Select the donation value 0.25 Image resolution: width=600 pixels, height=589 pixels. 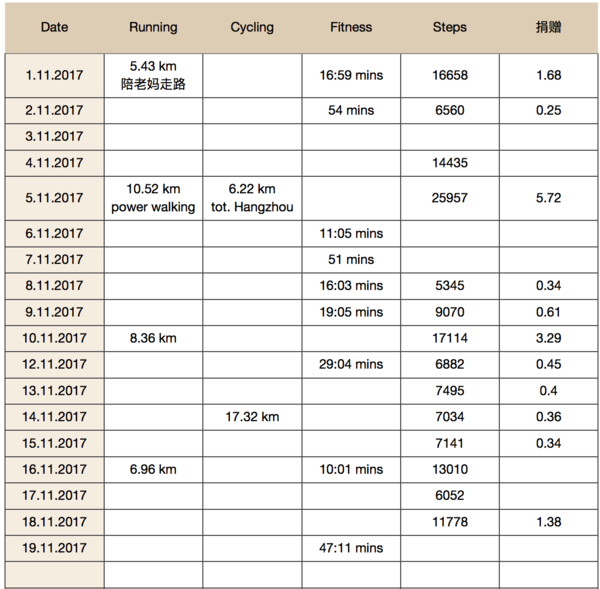pyautogui.click(x=548, y=111)
